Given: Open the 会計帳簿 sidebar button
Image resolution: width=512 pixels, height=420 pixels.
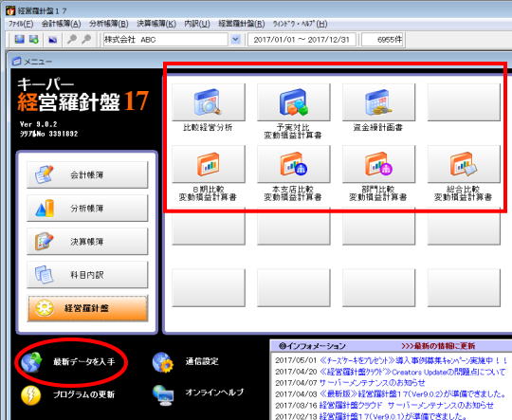Looking at the screenshot, I should point(87,175).
